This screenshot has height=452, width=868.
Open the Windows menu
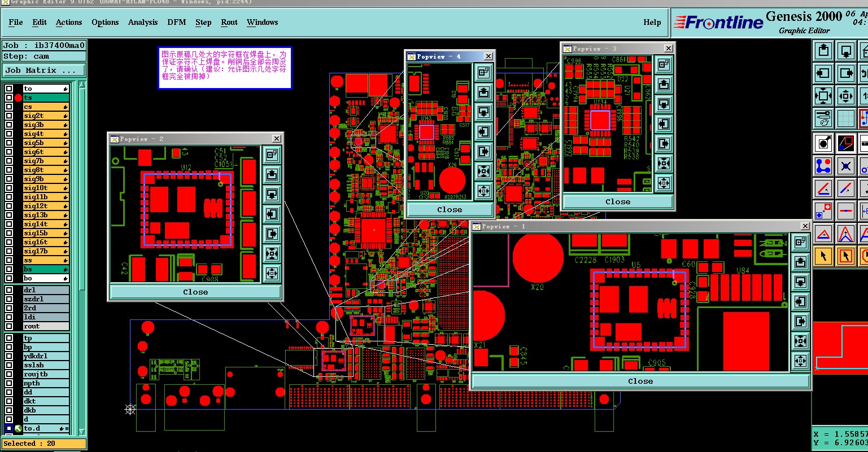[x=262, y=23]
